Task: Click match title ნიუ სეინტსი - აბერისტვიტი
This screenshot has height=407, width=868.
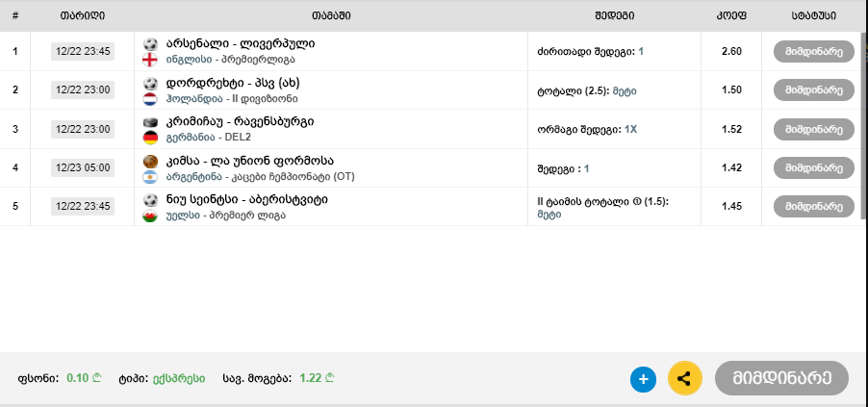Action: coord(247,199)
